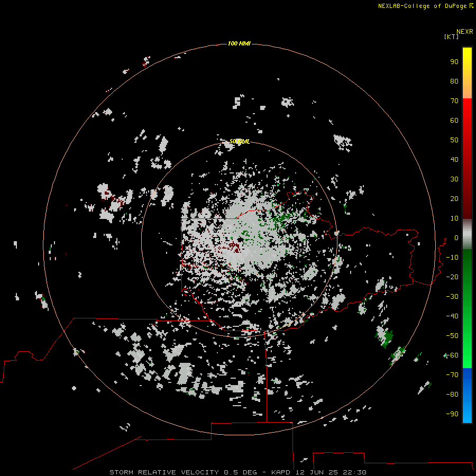
Task: Select the -70 value on the velocity scale
Action: tap(452, 375)
